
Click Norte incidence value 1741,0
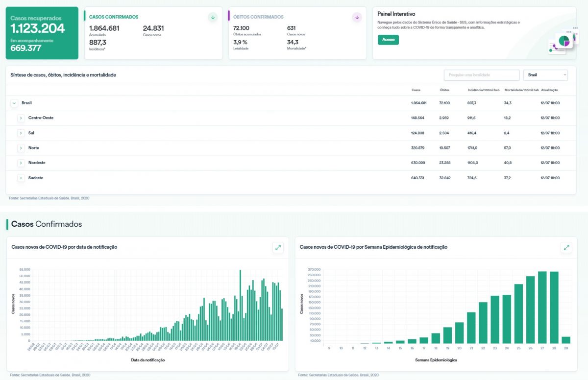[x=473, y=148]
